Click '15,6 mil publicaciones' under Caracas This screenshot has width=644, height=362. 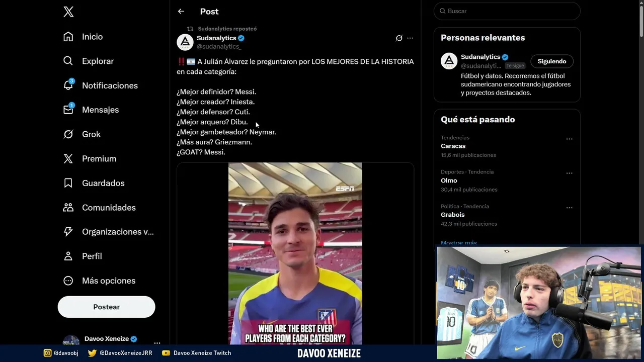coord(468,155)
